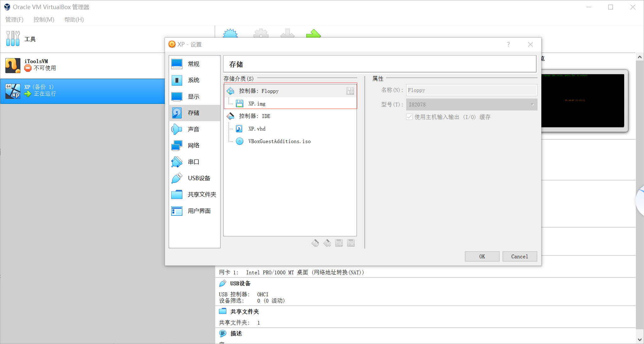Click the USB设备 section header in details
This screenshot has height=344, width=644.
240,283
